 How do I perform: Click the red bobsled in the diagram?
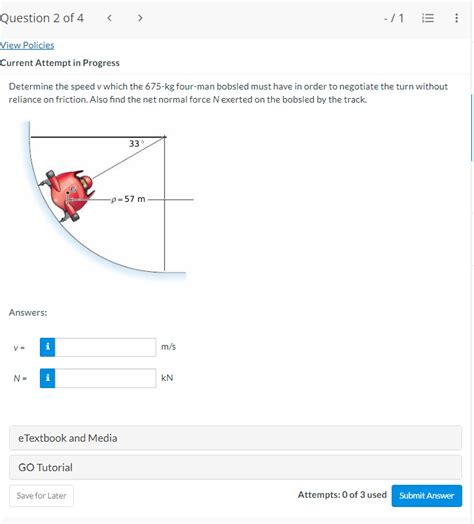67,195
